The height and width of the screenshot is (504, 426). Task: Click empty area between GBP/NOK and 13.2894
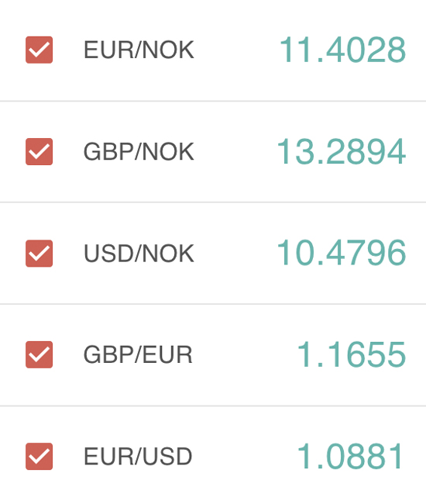pos(235,152)
